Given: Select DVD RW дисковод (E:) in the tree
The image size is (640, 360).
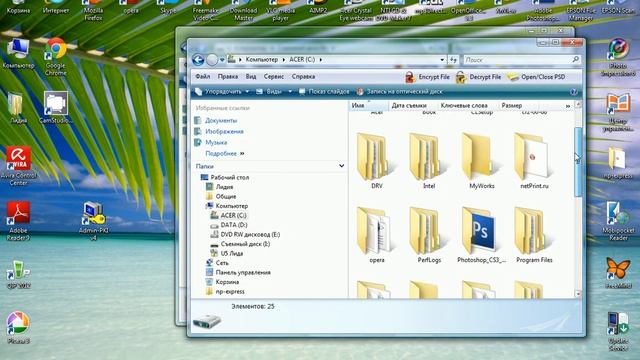Looking at the screenshot, I should (x=250, y=234).
